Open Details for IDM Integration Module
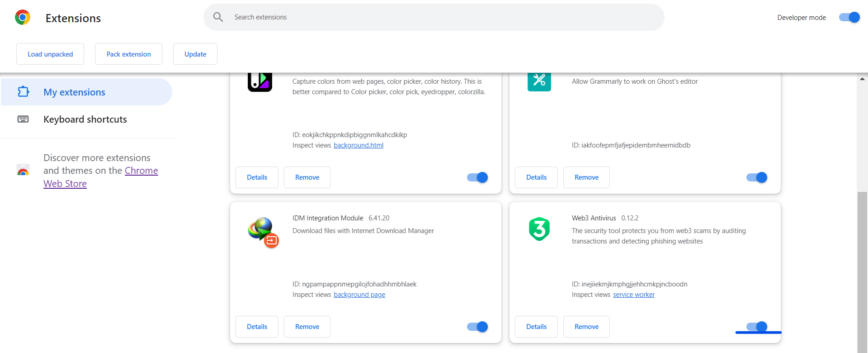The image size is (868, 353). (x=257, y=327)
